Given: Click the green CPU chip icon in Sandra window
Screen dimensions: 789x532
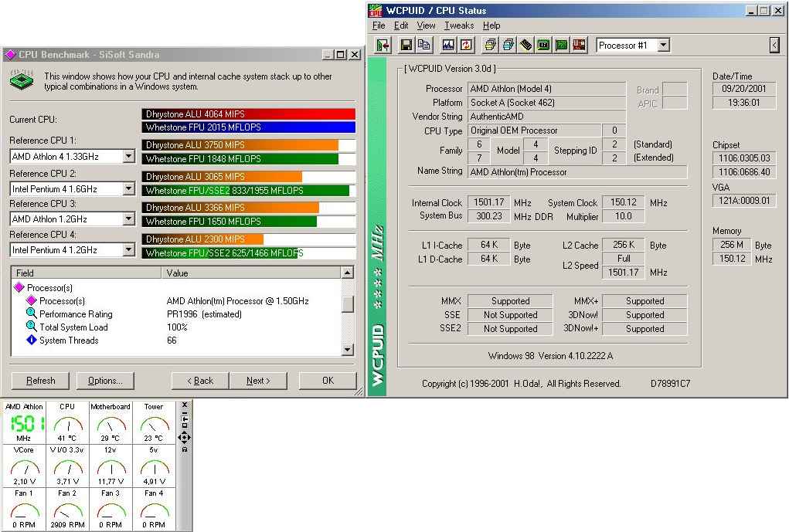Looking at the screenshot, I should pos(22,80).
